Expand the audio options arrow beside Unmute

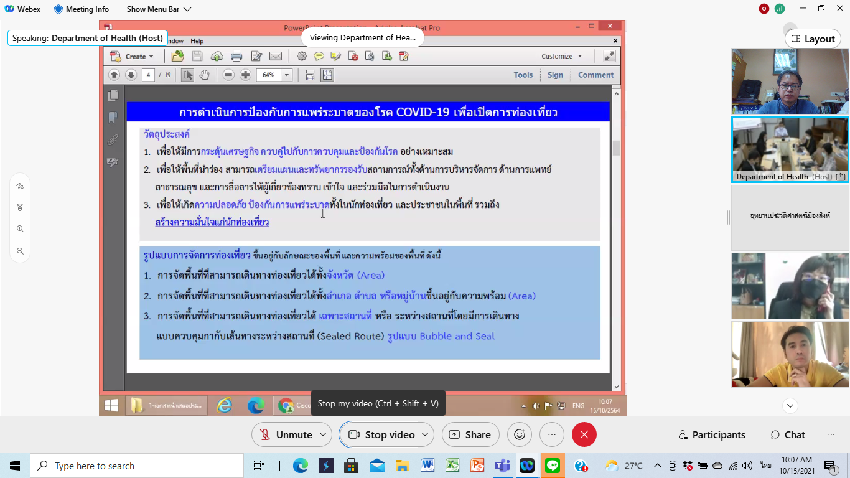(323, 435)
